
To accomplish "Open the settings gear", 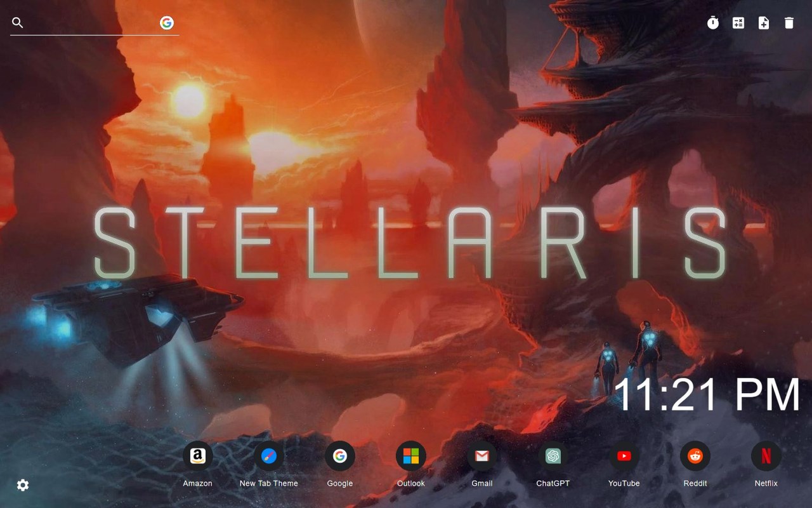I will coord(23,485).
